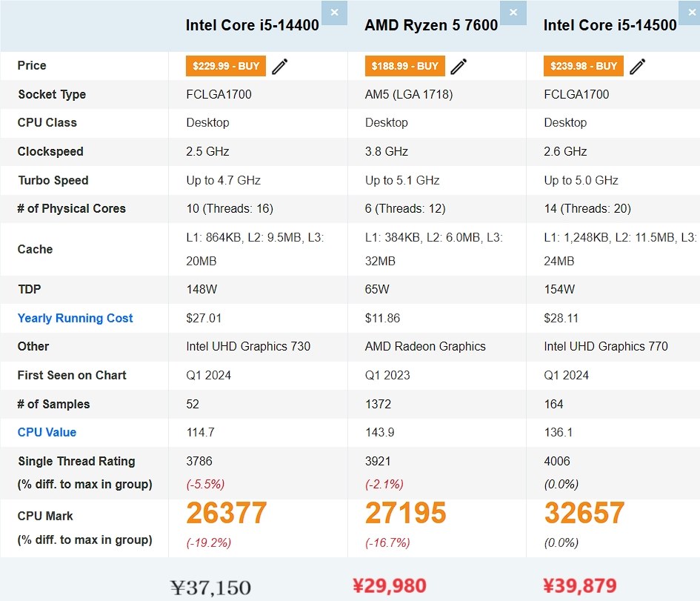Click the $27.01 yearly cost value
The height and width of the screenshot is (601, 700).
(x=204, y=318)
